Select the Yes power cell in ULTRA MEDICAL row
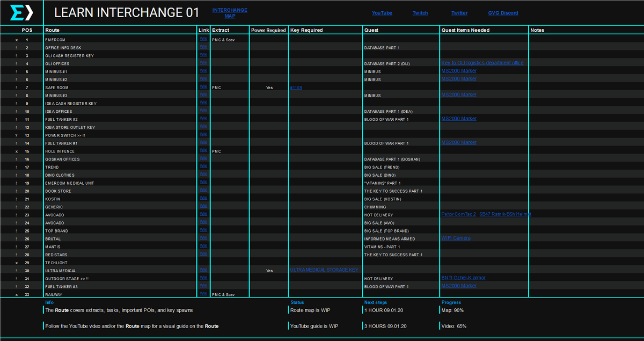Screen dimensions: 644x341 pos(269,271)
